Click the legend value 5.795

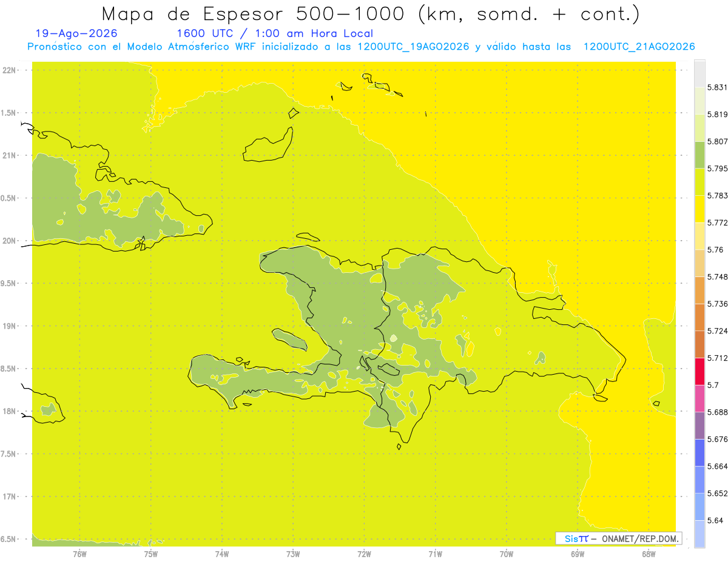coord(718,169)
